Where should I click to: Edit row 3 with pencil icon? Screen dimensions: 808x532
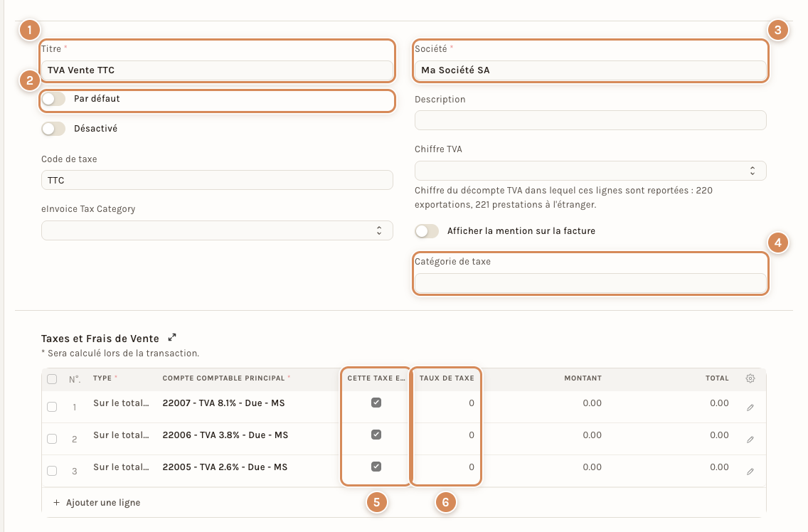pos(750,472)
